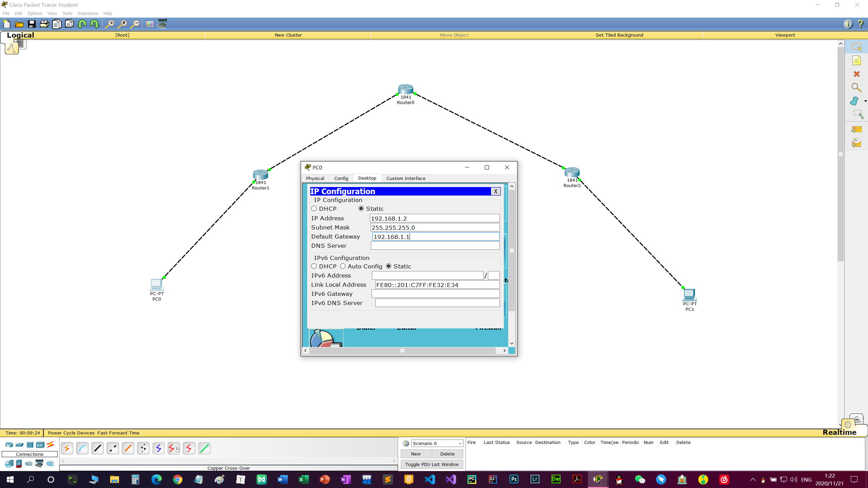Pick the red X Delete tool
Screen dimensions: 868x488
click(x=856, y=74)
